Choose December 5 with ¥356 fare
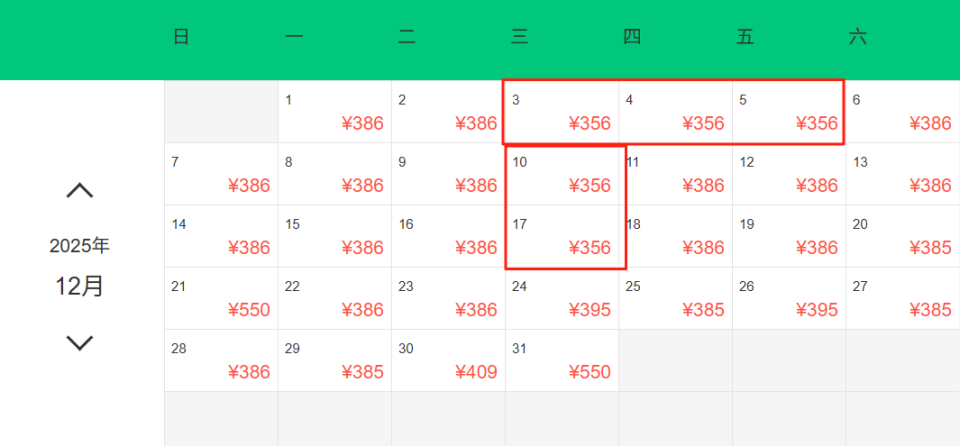Screen dimensions: 960x446 [789, 112]
